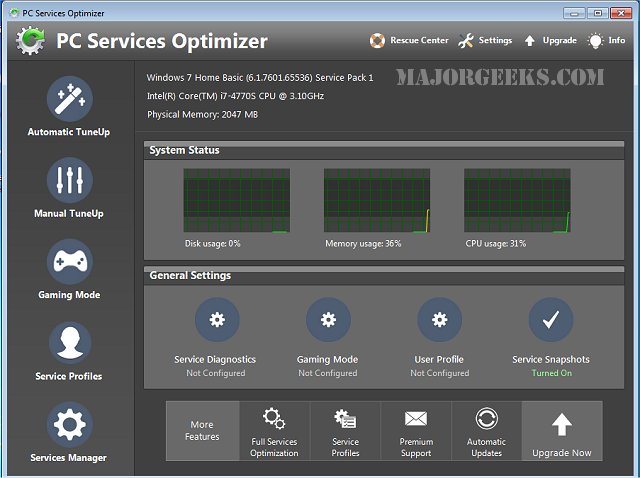Open Automatic Updates tile
The image size is (640, 478).
coord(487,431)
